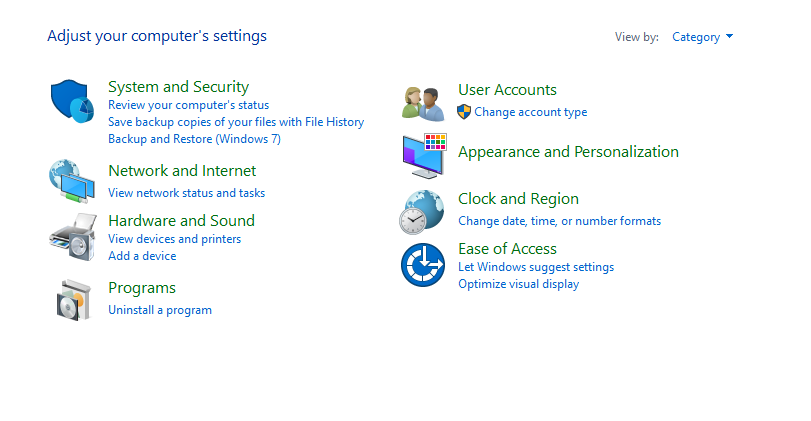Open the View by Category dropdown

click(702, 37)
